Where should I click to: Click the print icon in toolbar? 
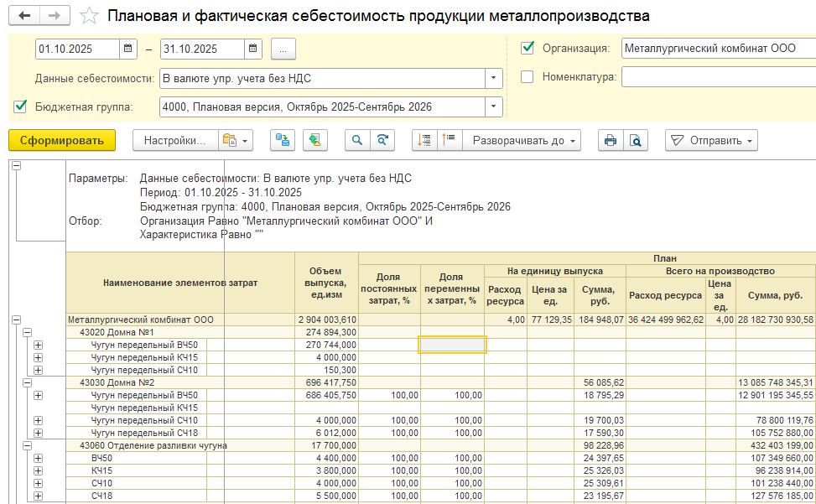611,140
